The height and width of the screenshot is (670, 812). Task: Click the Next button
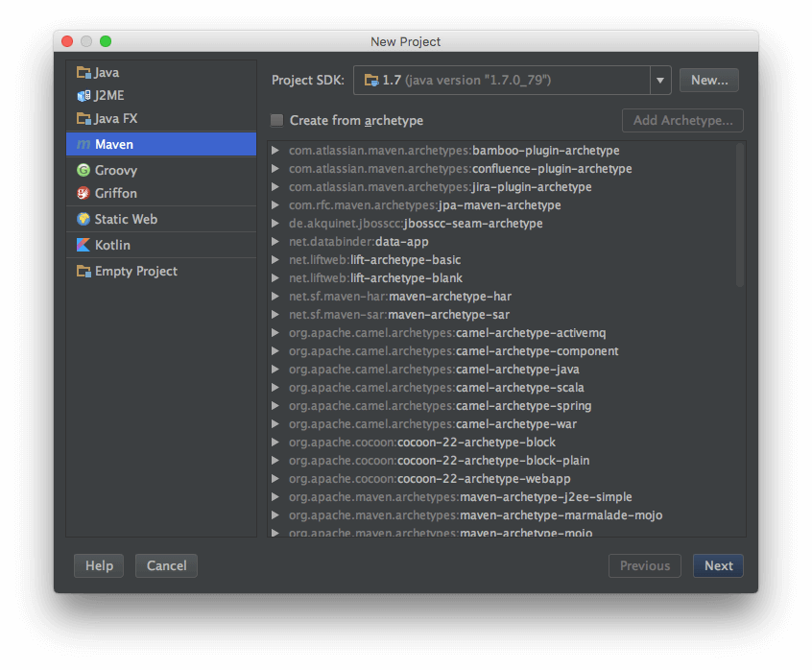[718, 565]
